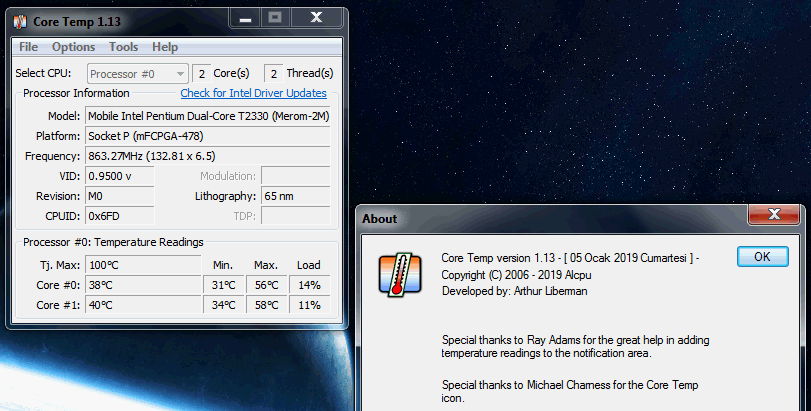Open the File menu

pos(28,47)
